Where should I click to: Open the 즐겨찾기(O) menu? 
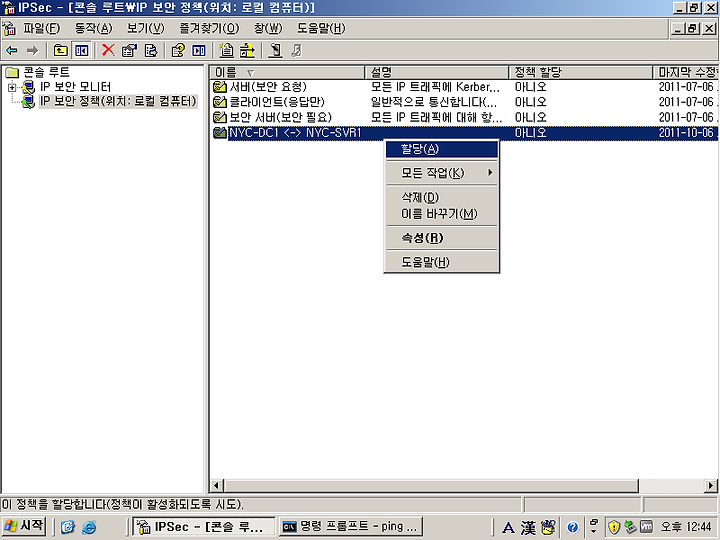click(209, 28)
